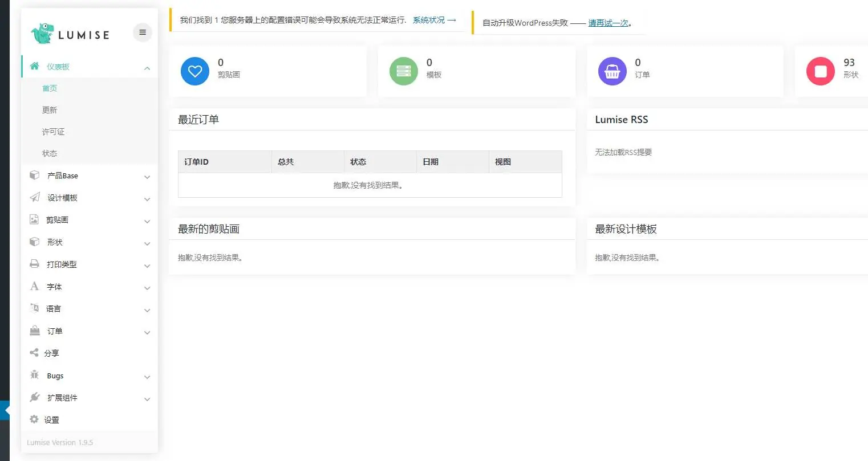Click the Lumise Version 1.9.5 text
Screen dimensions: 868x461
tap(60, 442)
